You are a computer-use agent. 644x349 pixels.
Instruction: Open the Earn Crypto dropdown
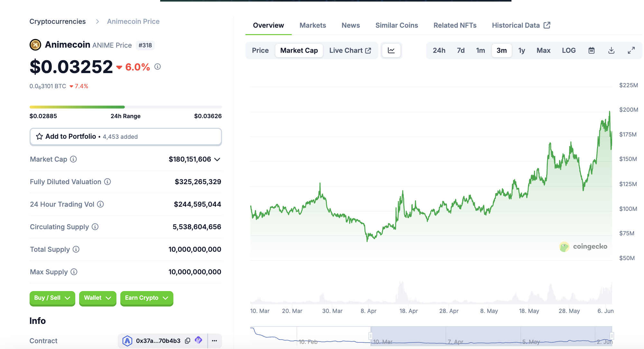tap(146, 298)
